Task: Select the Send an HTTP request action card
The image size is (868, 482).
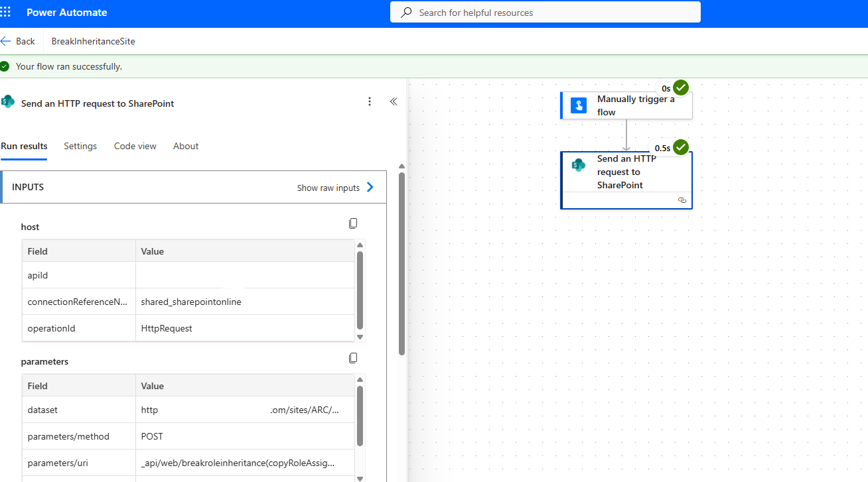Action: 626,172
